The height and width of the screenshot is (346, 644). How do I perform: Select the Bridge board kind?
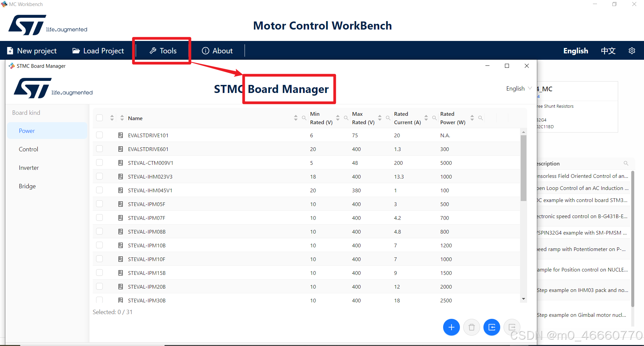tap(47, 186)
